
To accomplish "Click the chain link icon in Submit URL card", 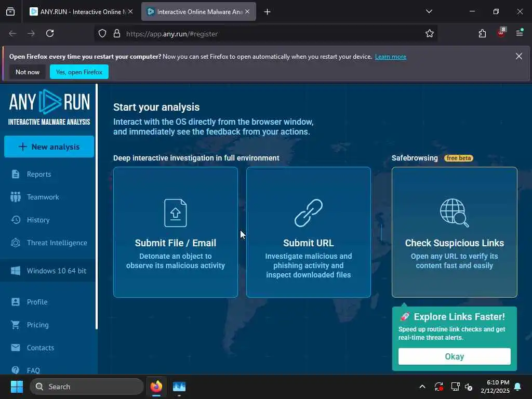I will 309,212.
